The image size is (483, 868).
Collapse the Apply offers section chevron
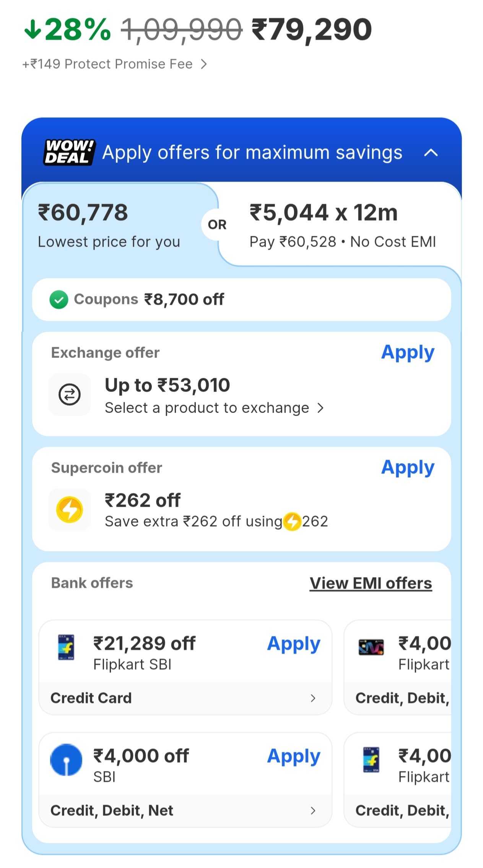[431, 153]
